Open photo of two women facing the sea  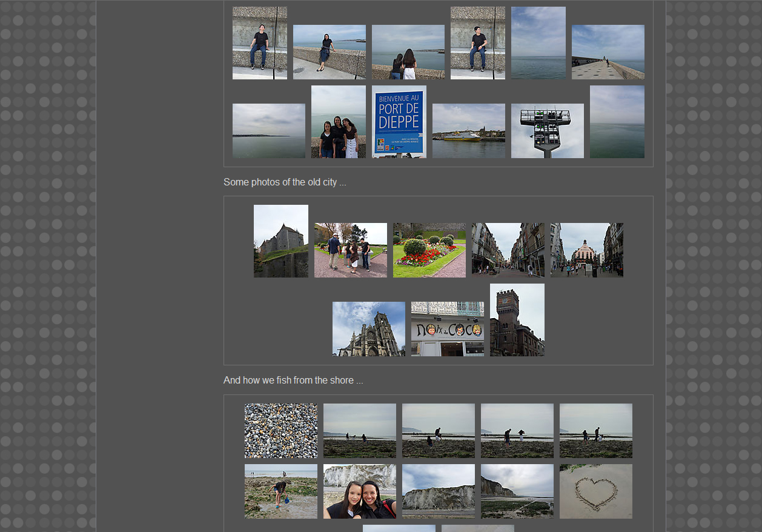pos(408,52)
